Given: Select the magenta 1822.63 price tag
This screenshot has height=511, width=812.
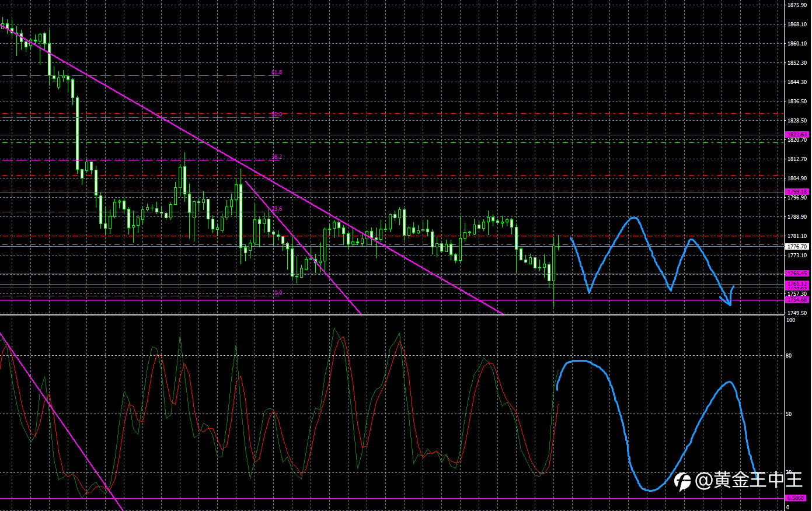Looking at the screenshot, I should 797,135.
